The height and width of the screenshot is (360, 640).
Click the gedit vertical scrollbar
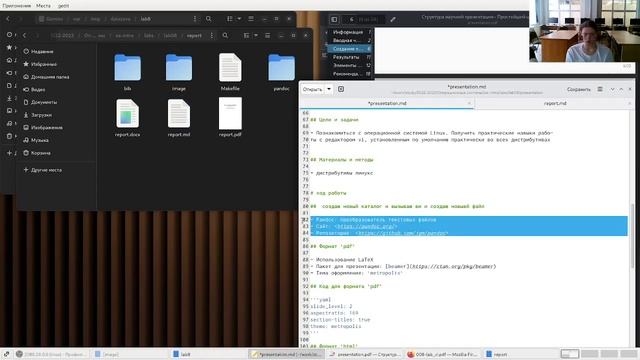pyautogui.click(x=632, y=235)
